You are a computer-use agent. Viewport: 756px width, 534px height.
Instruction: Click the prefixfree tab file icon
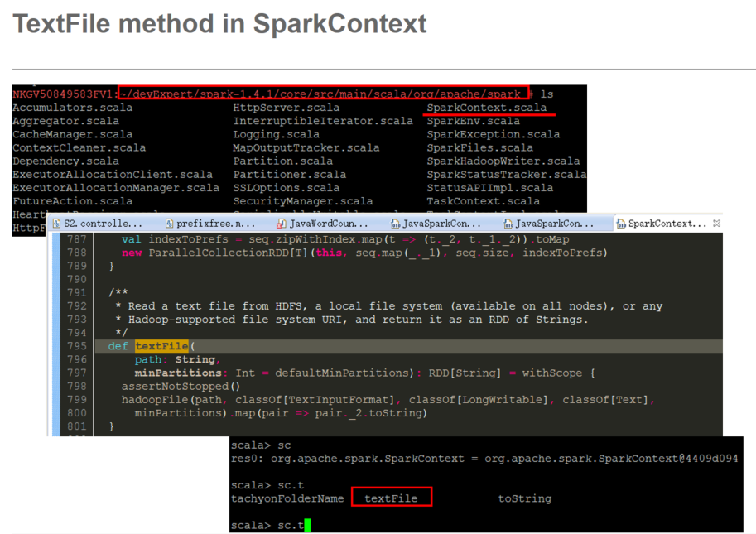[x=169, y=224]
